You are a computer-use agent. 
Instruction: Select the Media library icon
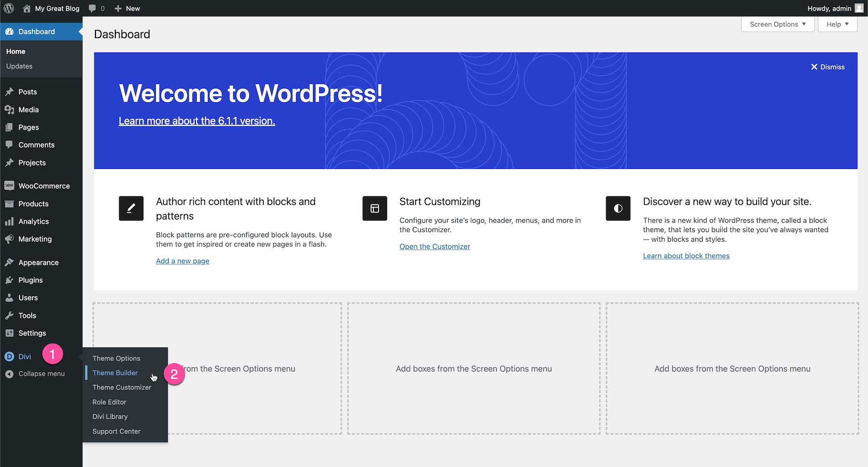[x=9, y=110]
